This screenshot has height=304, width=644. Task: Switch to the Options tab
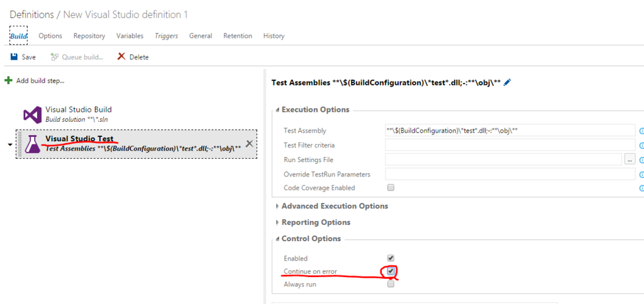(50, 36)
